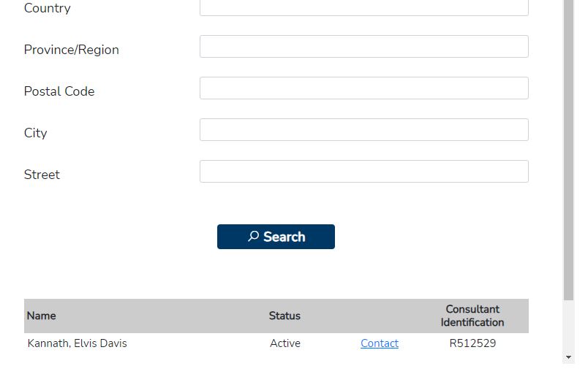Select the Kannath, Elvis Davis name cell
The width and height of the screenshot is (588, 377).
click(78, 343)
